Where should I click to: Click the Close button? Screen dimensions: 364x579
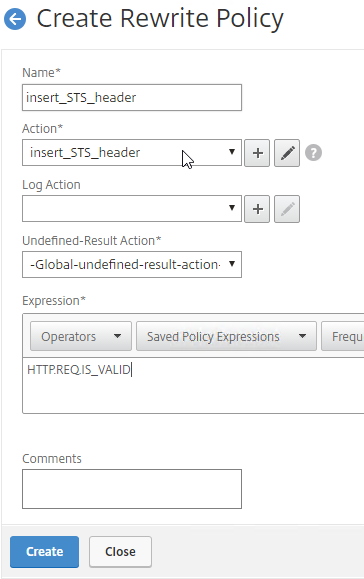click(120, 552)
